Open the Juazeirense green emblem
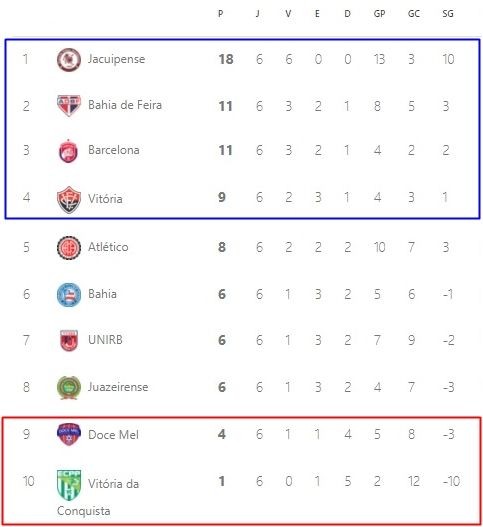This screenshot has height=527, width=483. 69,388
